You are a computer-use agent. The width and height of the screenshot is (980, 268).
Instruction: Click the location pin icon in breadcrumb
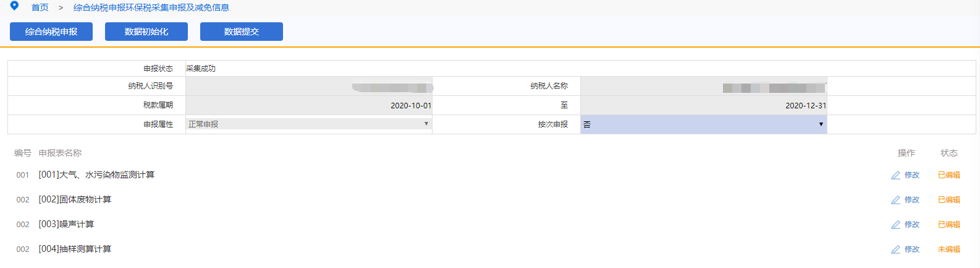click(x=14, y=6)
